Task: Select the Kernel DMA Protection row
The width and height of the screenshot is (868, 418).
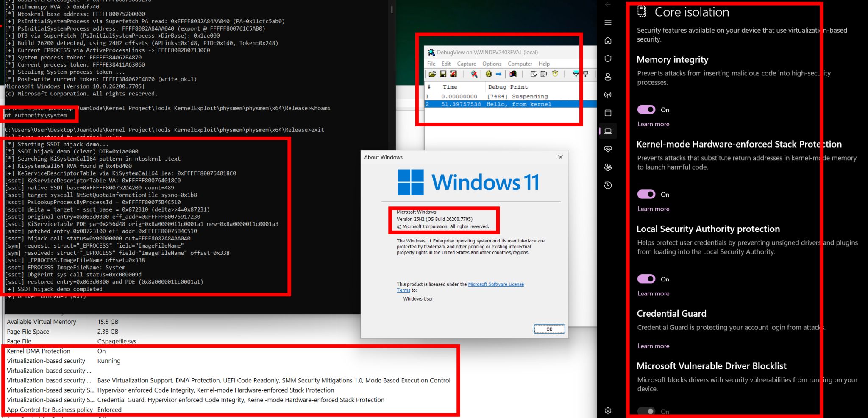Action: (231, 351)
